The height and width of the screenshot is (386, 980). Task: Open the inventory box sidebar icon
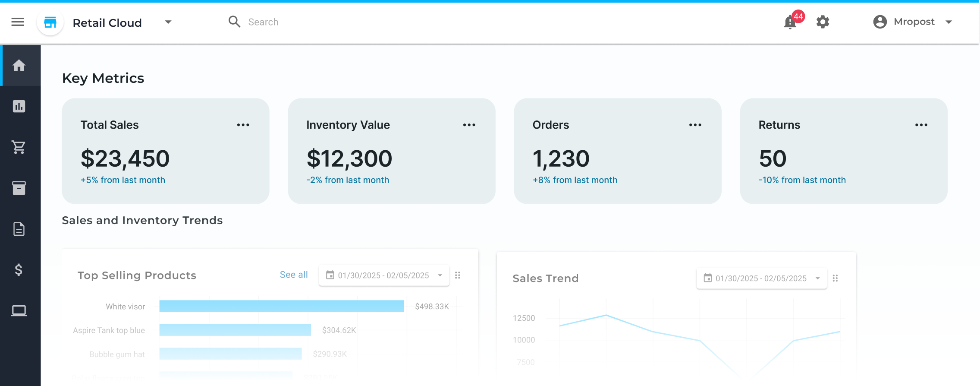click(x=19, y=188)
